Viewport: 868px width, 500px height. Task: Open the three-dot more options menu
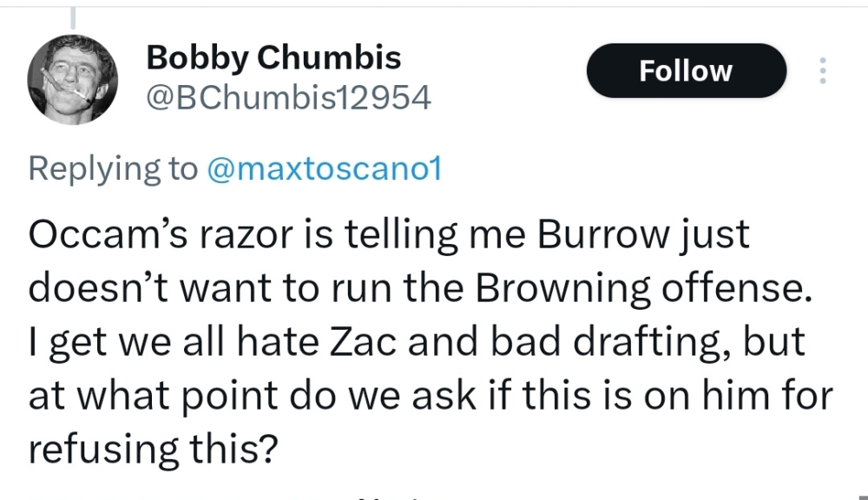point(821,71)
